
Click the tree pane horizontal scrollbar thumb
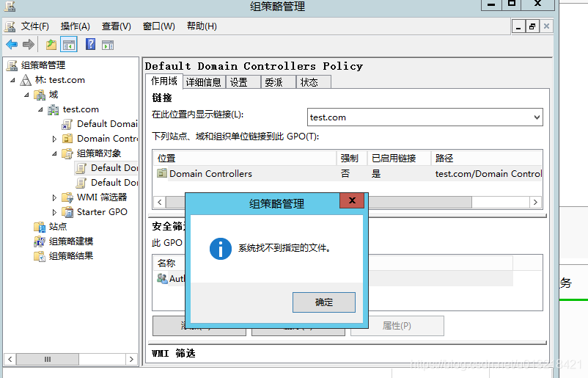(x=48, y=359)
